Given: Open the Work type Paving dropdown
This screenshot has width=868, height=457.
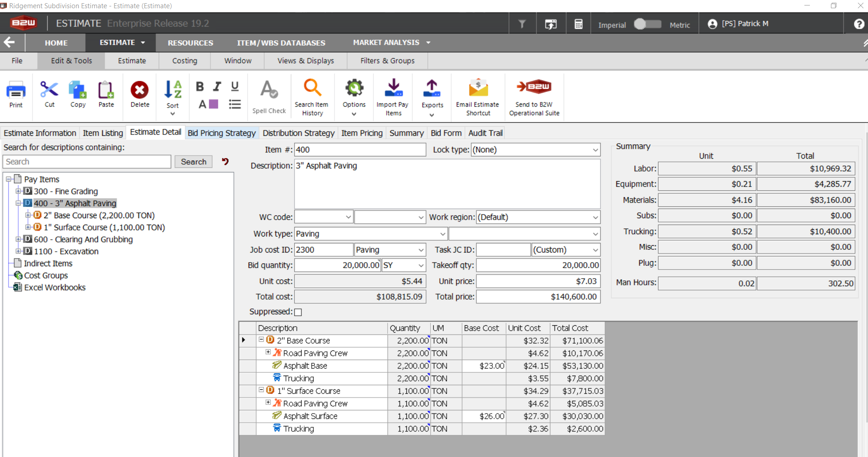Looking at the screenshot, I should coord(442,234).
